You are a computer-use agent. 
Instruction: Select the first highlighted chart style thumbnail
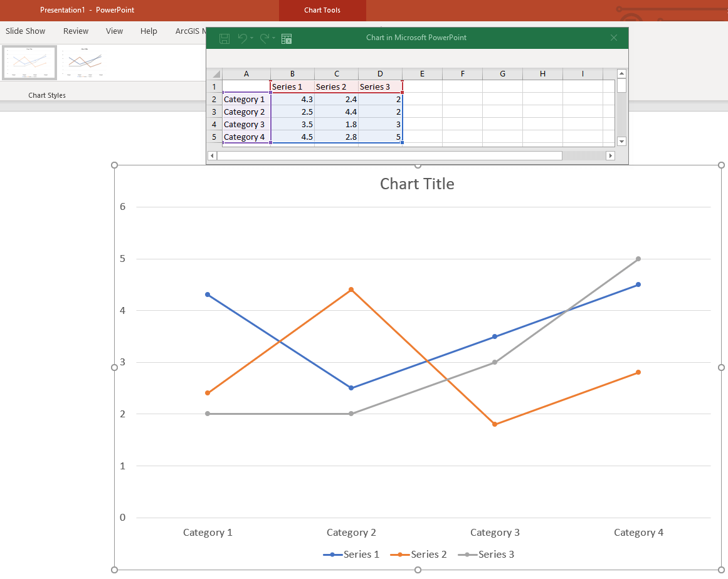pos(29,62)
